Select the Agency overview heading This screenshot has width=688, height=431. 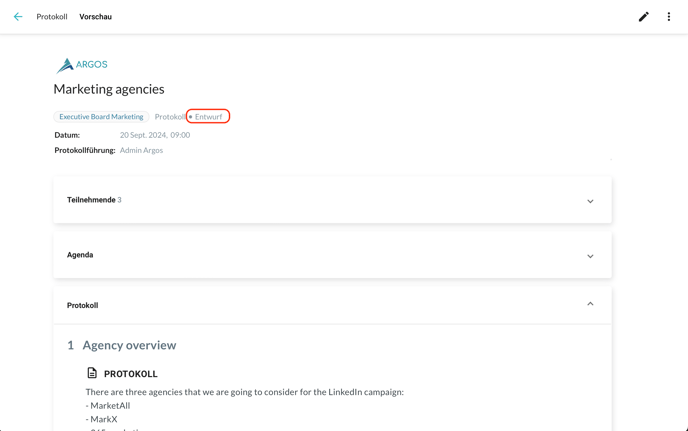tap(129, 345)
